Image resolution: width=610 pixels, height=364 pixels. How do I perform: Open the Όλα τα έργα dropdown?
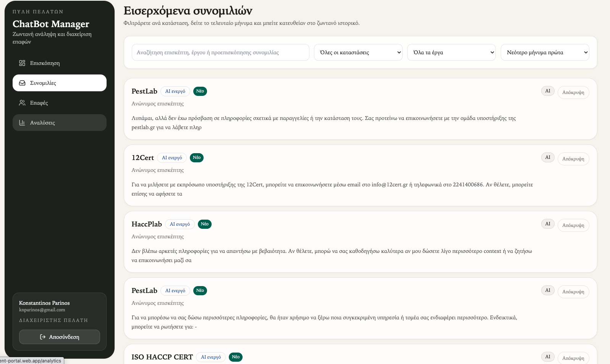click(451, 52)
